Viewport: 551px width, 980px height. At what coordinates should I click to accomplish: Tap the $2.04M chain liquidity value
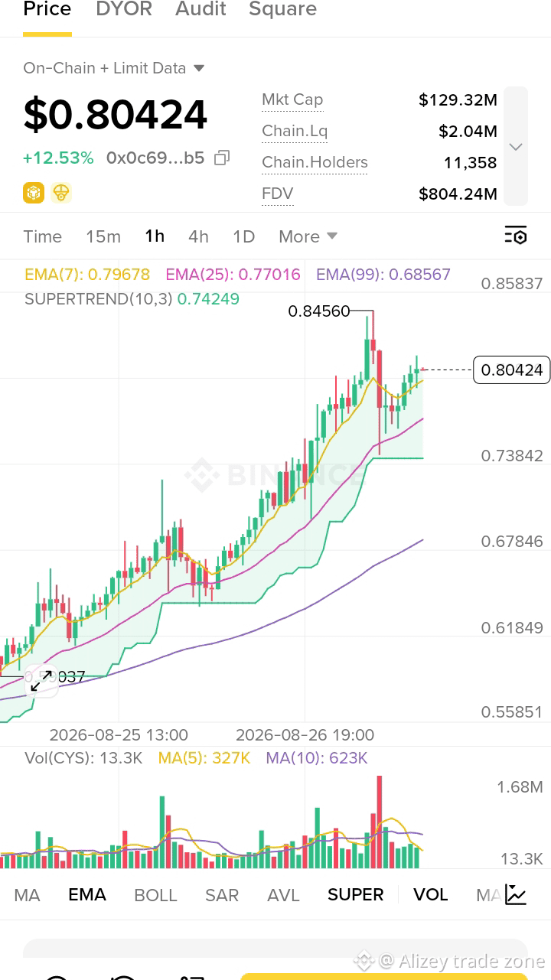point(468,131)
